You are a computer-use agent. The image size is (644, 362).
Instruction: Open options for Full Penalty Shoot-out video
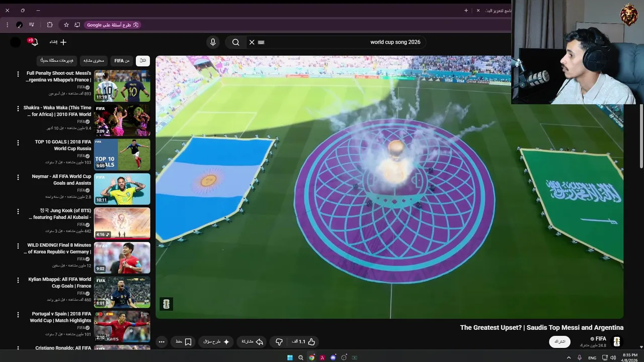(x=18, y=74)
